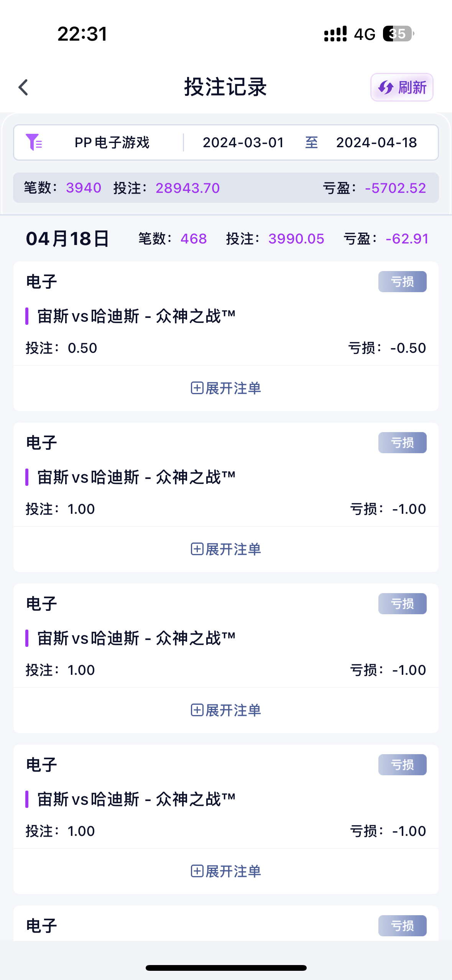The image size is (452, 980).
Task: Tap the battery indicator in status bar
Action: click(398, 34)
